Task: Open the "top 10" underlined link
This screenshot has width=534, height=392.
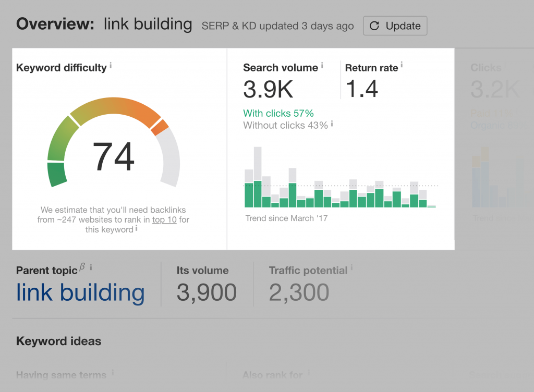Action: click(x=164, y=220)
